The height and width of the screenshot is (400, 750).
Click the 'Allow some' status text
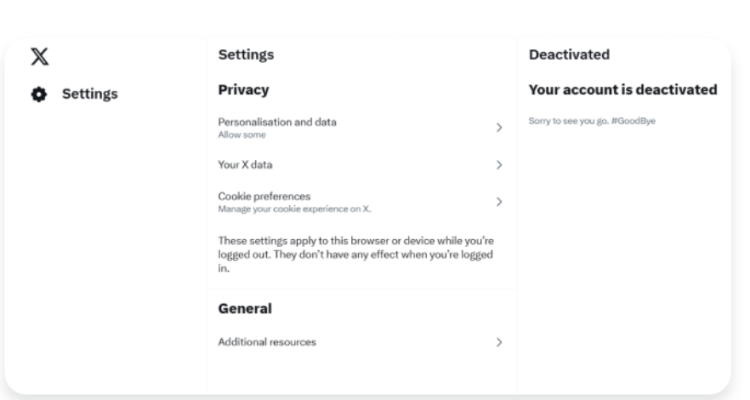[242, 135]
